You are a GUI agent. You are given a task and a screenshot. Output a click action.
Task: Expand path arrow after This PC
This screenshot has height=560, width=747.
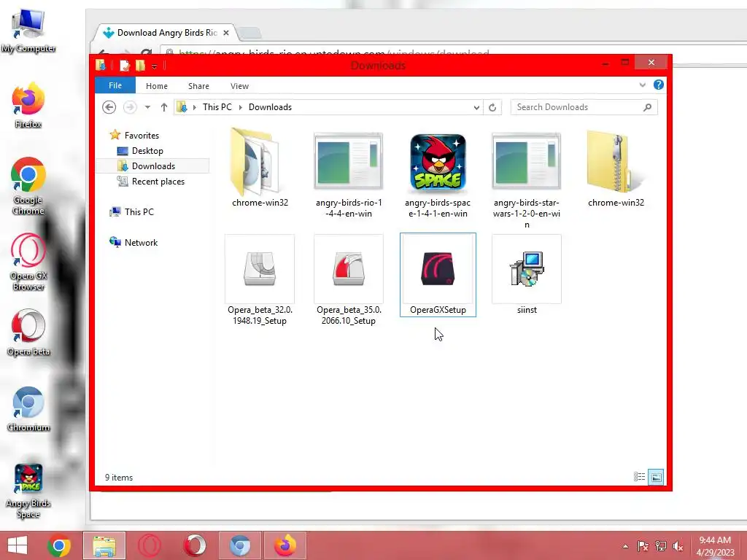pos(240,107)
